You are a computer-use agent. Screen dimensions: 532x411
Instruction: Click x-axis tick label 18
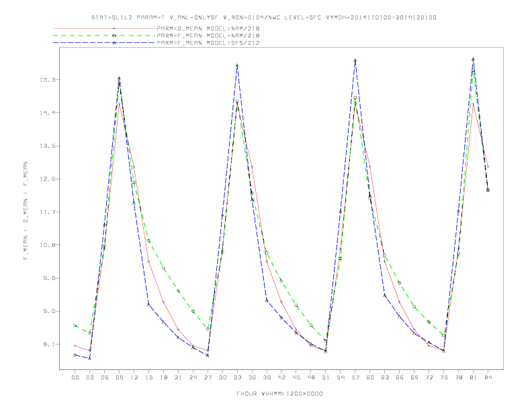pos(163,377)
